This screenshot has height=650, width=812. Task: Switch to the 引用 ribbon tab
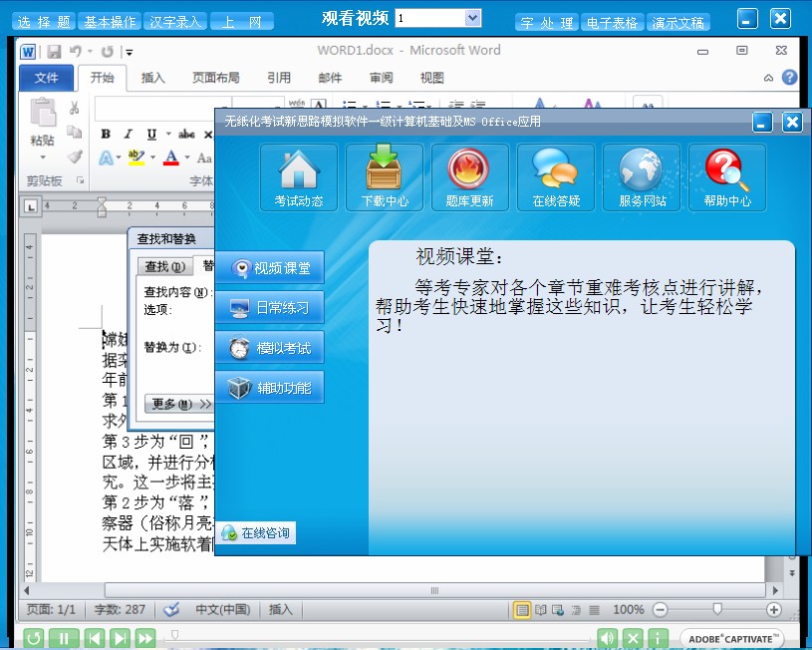click(279, 78)
